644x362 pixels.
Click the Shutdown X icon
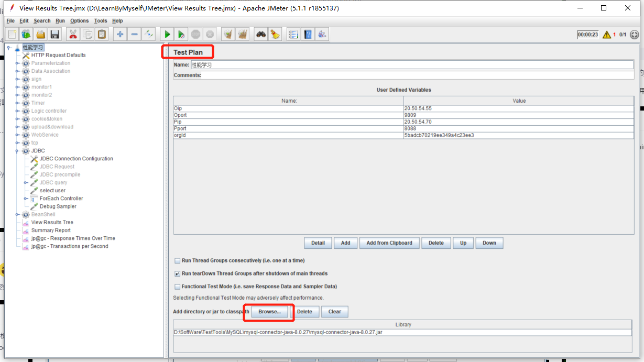210,35
